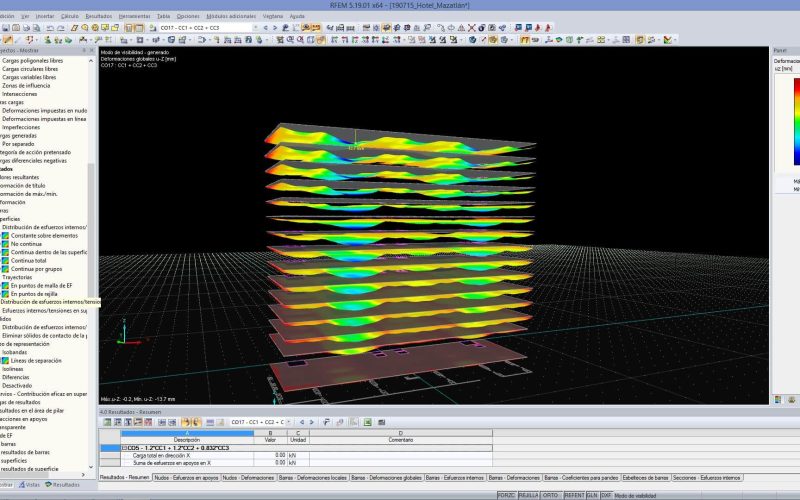This screenshot has height=500, width=800.
Task: Click the warning triangle icon in toolbar
Action: (461, 28)
